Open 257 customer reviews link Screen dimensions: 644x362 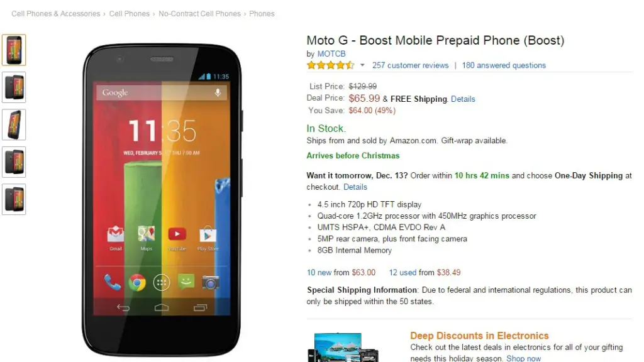point(410,65)
